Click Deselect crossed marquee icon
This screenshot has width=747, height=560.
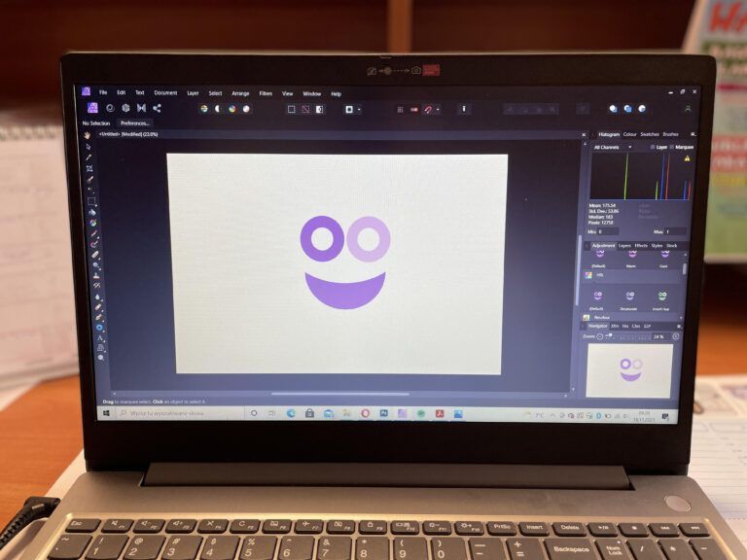click(x=305, y=109)
